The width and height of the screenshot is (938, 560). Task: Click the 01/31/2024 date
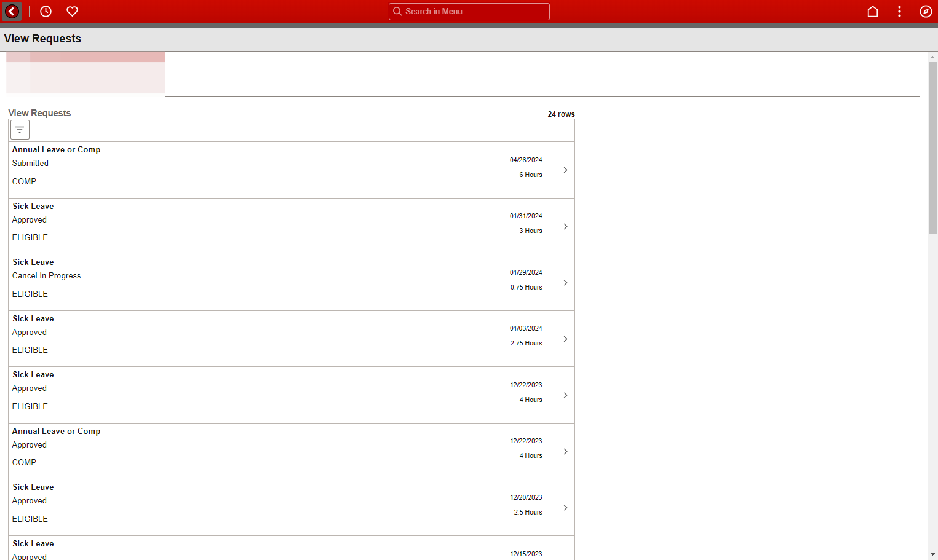click(x=526, y=216)
